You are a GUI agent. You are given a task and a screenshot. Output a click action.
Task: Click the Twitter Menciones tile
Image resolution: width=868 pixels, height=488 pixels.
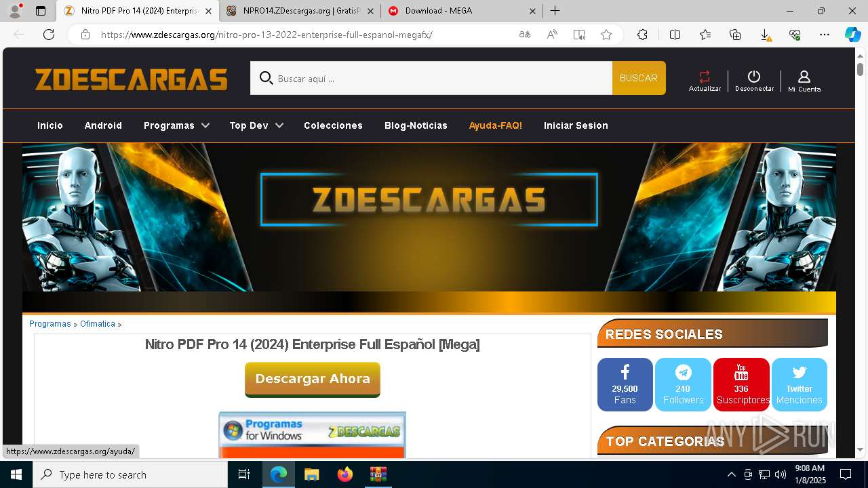click(800, 384)
